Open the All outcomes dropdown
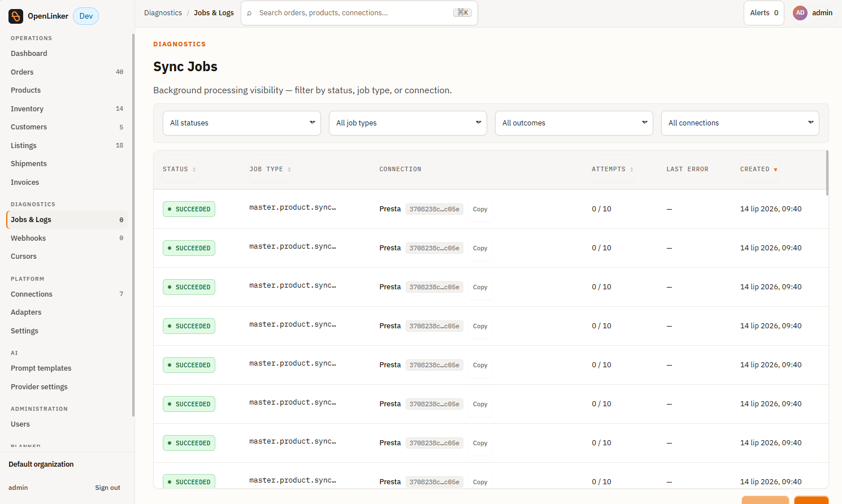The width and height of the screenshot is (842, 504). coord(574,123)
